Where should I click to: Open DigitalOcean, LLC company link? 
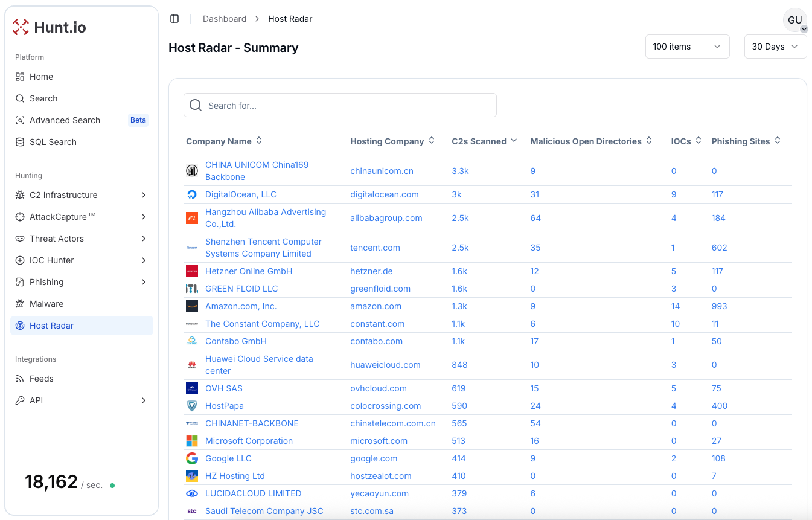pyautogui.click(x=241, y=194)
